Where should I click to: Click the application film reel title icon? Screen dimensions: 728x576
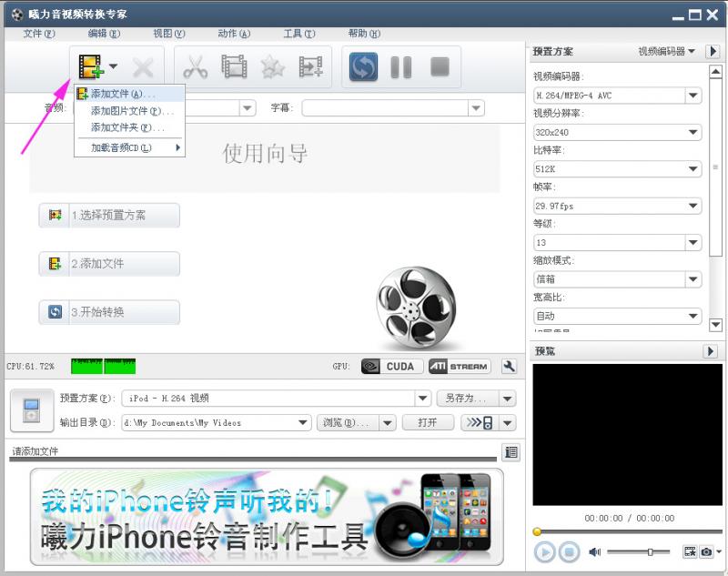tap(17, 15)
